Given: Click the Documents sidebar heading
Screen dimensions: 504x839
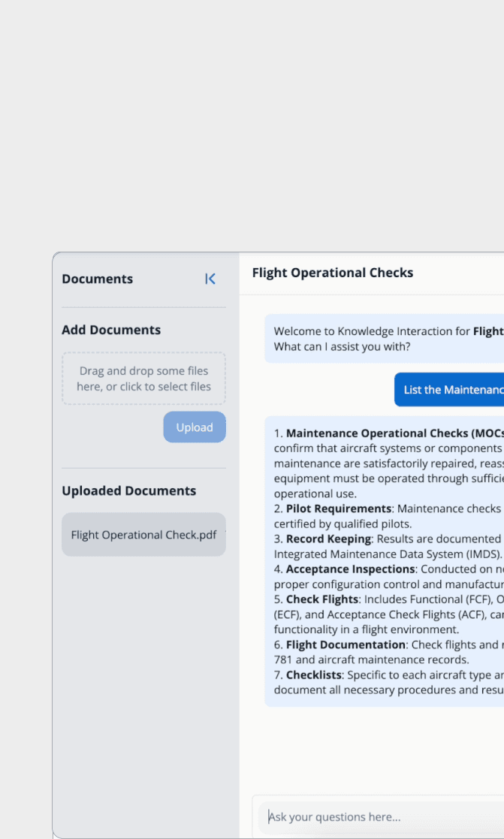Looking at the screenshot, I should pyautogui.click(x=97, y=279).
